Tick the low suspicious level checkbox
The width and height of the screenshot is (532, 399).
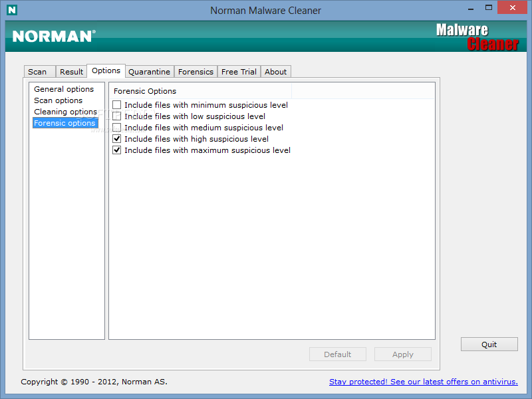click(117, 116)
